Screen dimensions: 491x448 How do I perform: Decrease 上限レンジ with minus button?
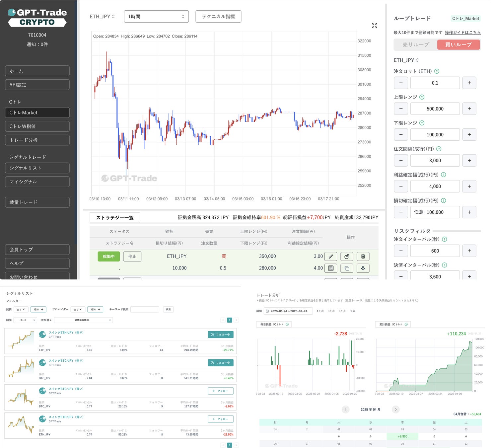401,109
